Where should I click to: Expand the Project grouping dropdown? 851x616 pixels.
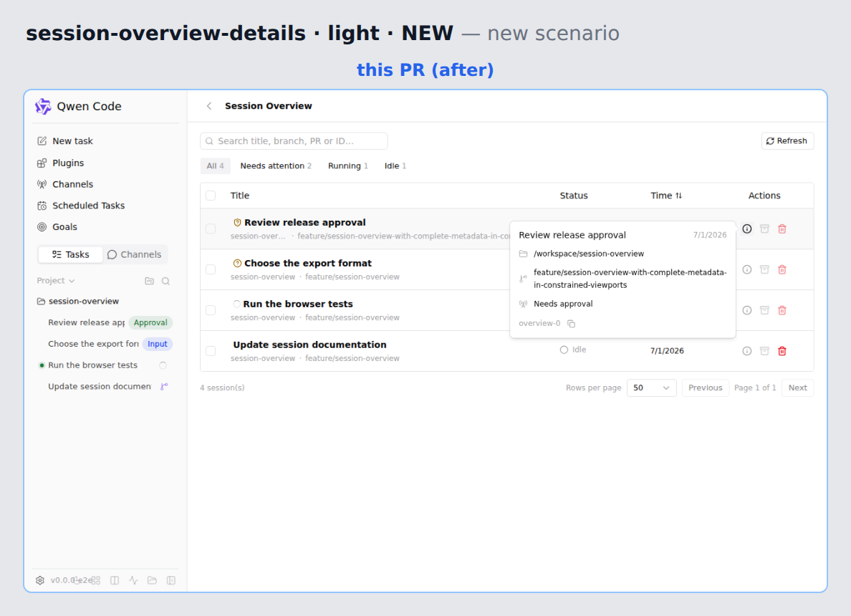click(55, 281)
